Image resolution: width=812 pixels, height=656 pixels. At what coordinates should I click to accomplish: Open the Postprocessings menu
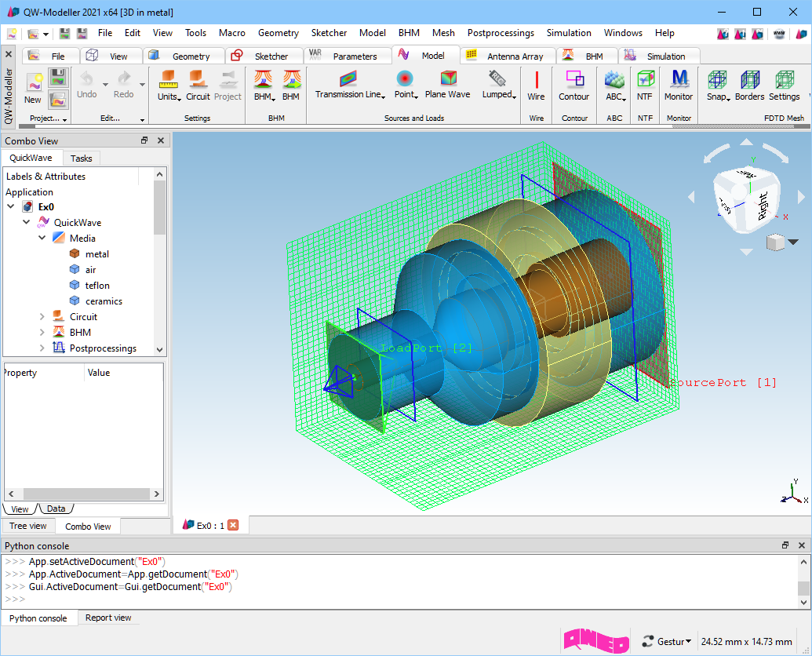click(x=501, y=33)
